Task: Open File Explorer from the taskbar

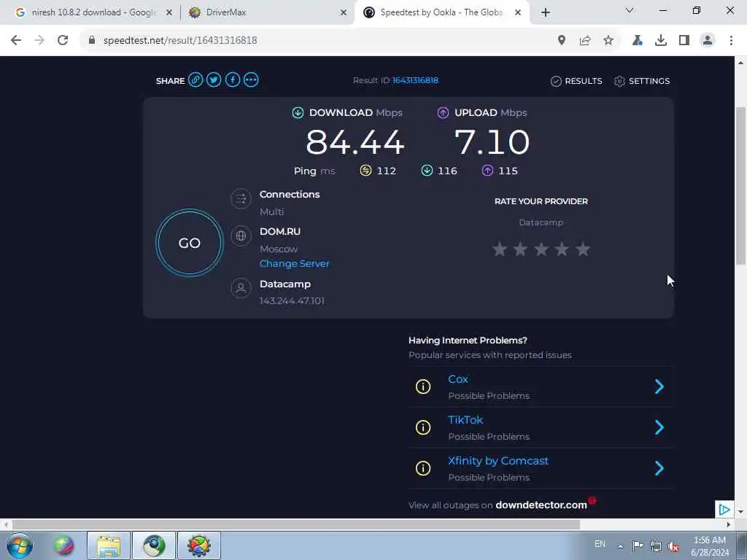Action: click(109, 545)
